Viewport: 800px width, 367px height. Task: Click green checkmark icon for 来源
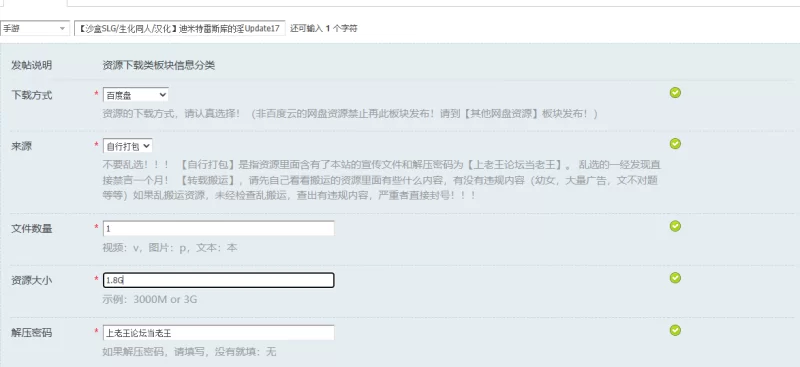675,143
